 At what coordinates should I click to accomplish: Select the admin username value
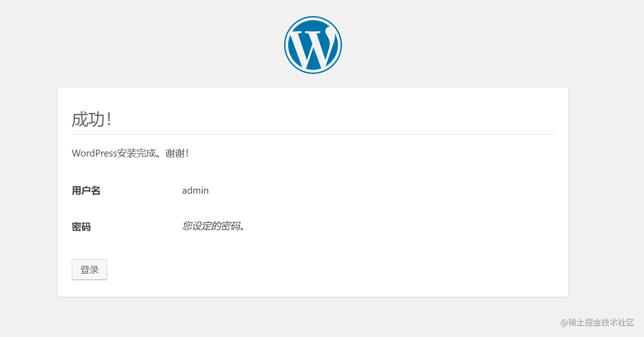coord(195,191)
